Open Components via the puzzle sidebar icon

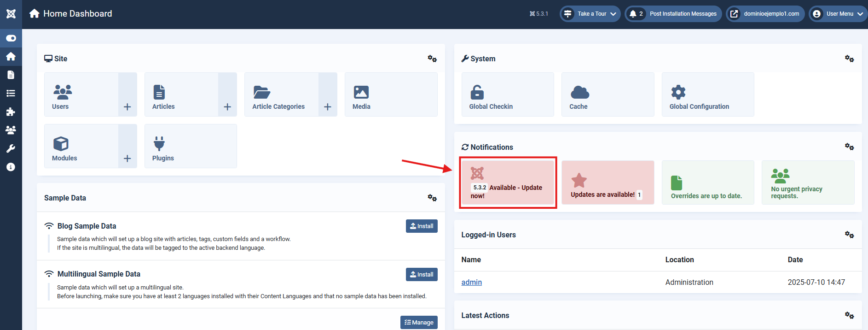click(11, 112)
